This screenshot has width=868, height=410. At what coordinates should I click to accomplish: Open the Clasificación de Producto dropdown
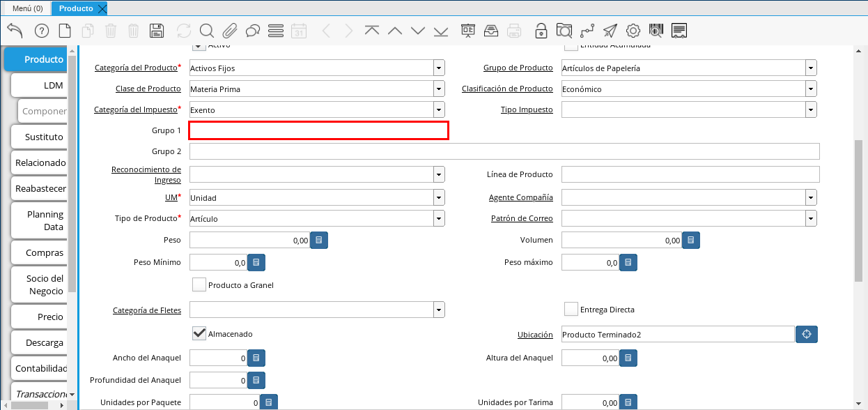pyautogui.click(x=811, y=89)
